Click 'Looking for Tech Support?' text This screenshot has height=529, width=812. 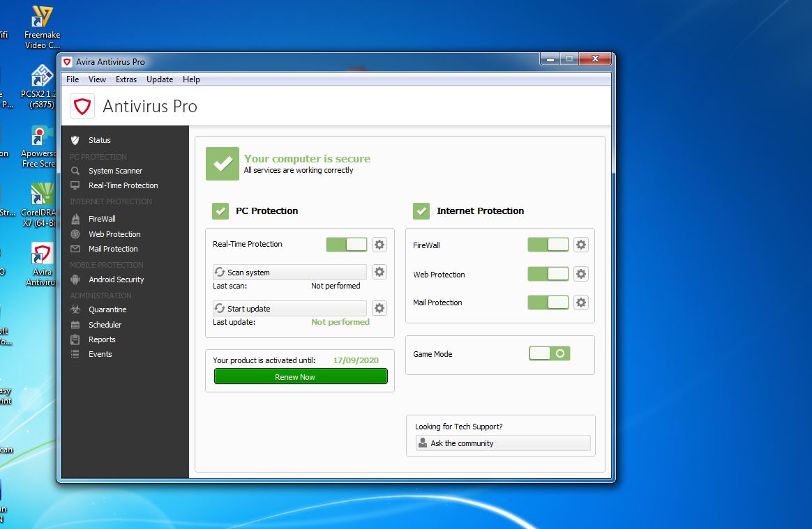458,427
